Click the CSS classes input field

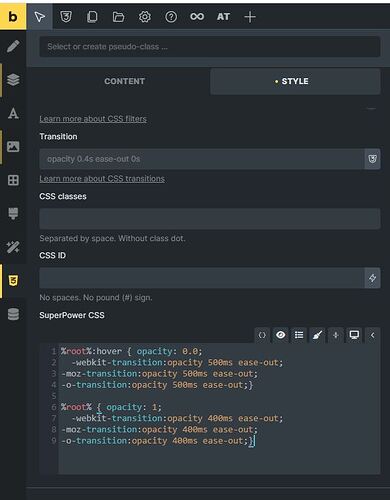(x=210, y=219)
